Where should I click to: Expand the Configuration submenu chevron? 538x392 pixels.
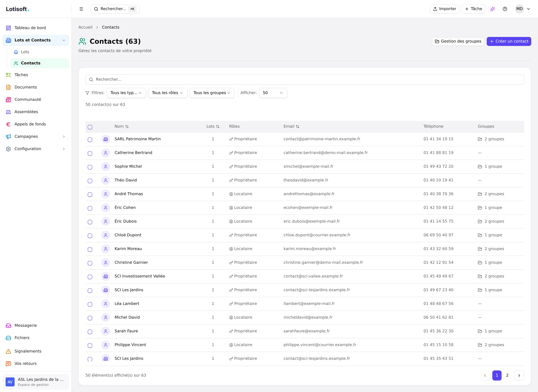tap(64, 149)
